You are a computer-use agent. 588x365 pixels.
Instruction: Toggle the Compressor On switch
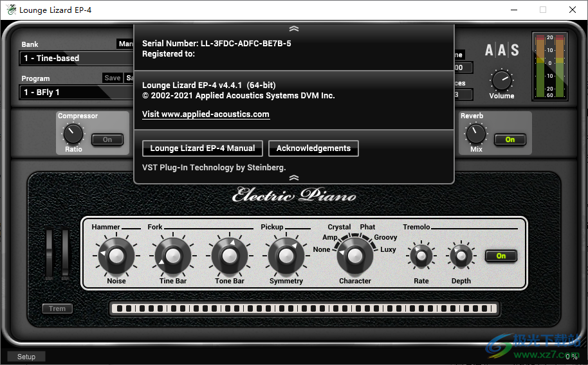pyautogui.click(x=107, y=139)
